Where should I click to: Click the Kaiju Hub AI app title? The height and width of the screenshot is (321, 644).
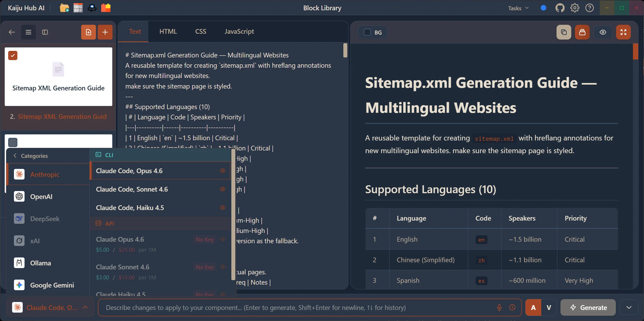[x=26, y=8]
